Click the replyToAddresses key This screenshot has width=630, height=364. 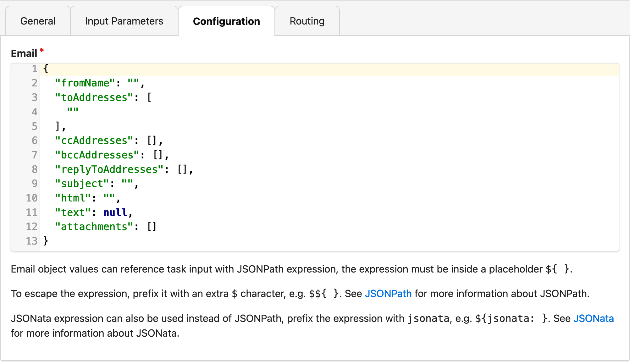pos(109,169)
